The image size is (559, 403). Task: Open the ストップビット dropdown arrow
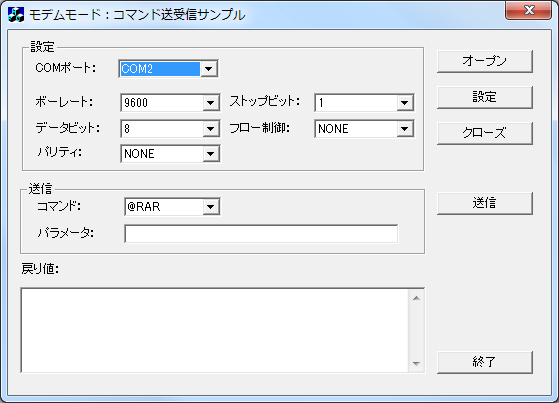coord(405,103)
